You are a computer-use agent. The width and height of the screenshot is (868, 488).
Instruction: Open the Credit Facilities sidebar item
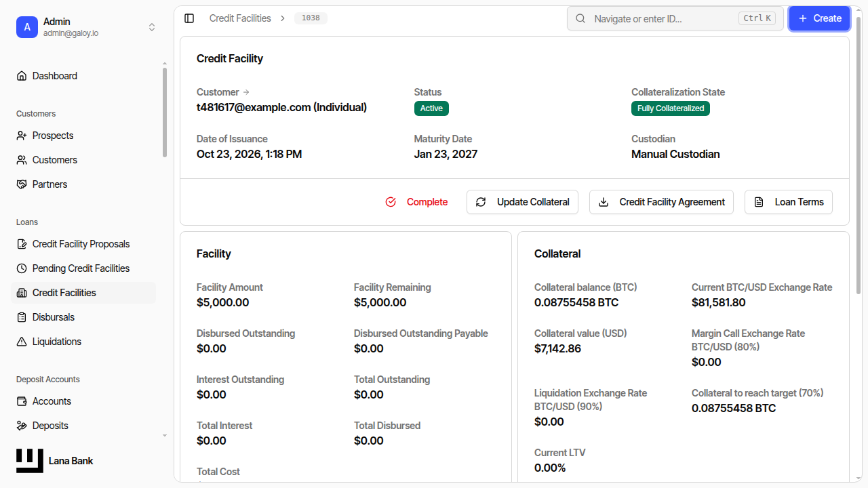(84, 293)
